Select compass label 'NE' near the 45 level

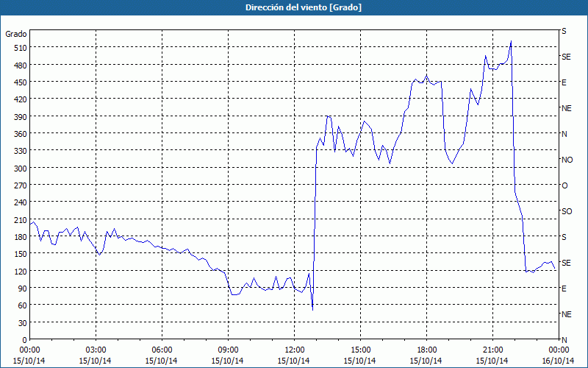567,314
